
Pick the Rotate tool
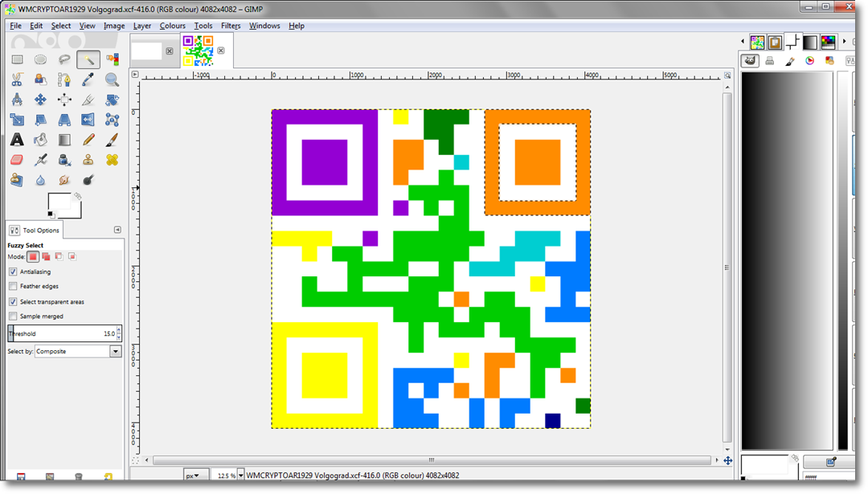(x=113, y=100)
